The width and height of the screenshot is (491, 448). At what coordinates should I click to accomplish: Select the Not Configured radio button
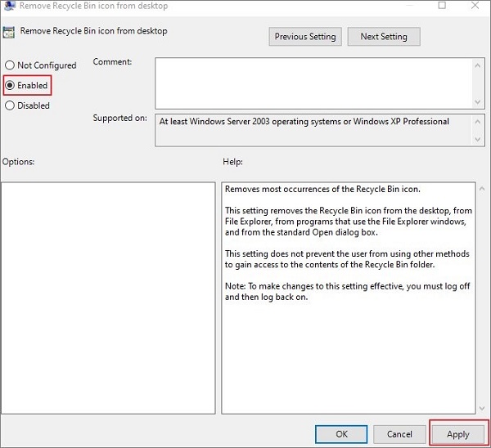point(10,65)
